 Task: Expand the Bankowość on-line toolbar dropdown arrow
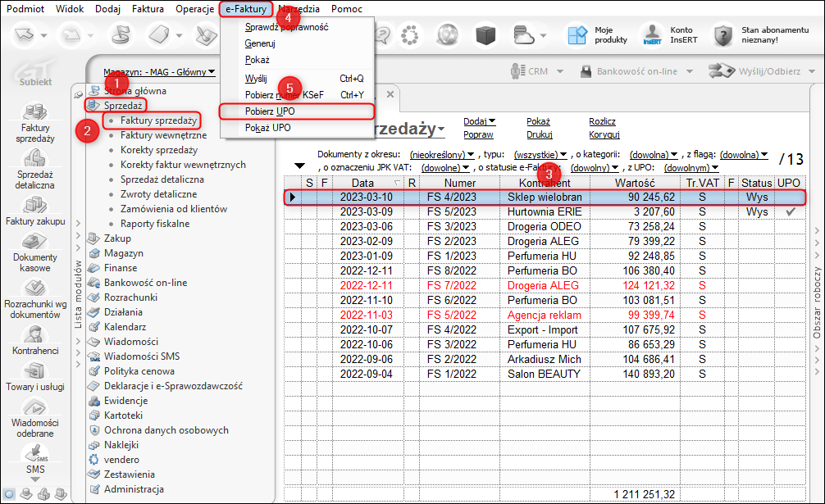tap(689, 71)
